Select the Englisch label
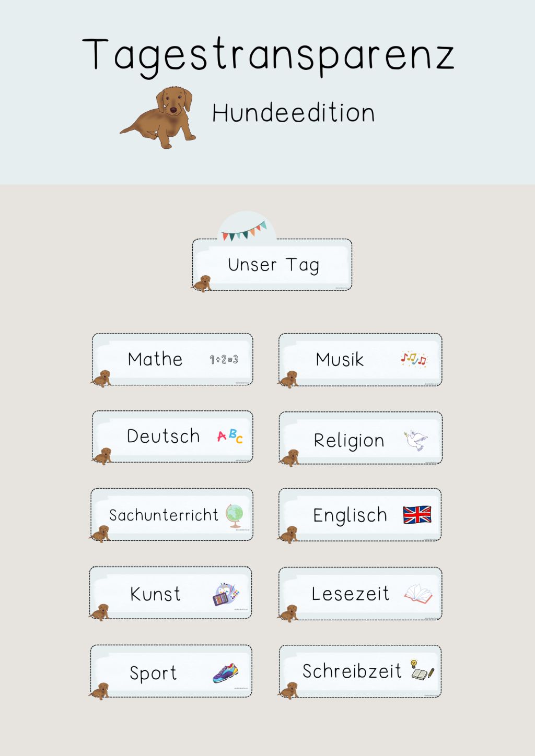Viewport: 535px width, 756px height. 350,515
